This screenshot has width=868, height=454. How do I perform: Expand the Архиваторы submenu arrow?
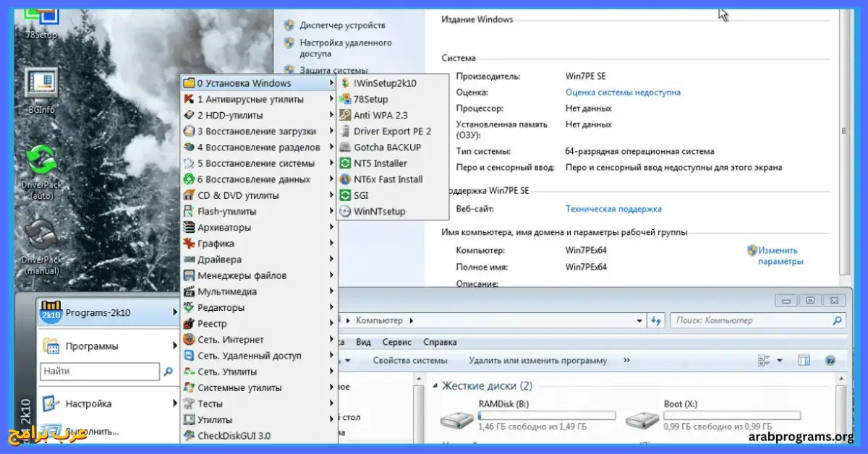(x=332, y=228)
